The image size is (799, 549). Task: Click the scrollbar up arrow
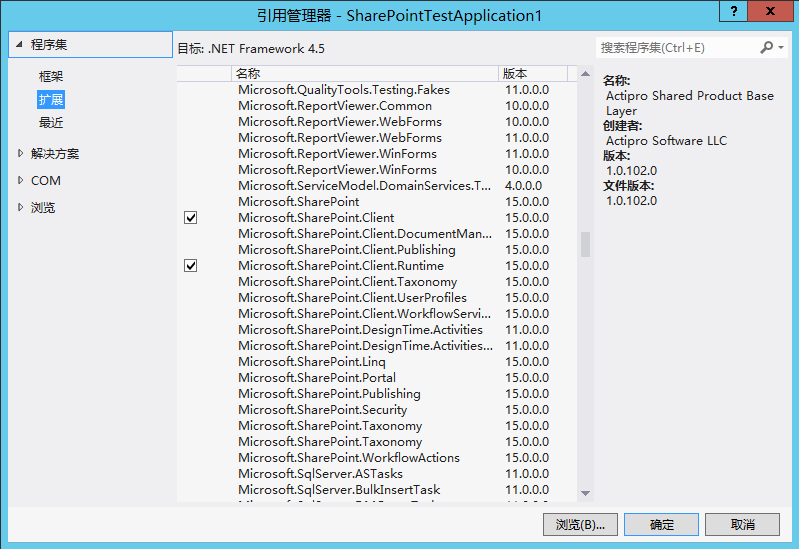click(585, 74)
